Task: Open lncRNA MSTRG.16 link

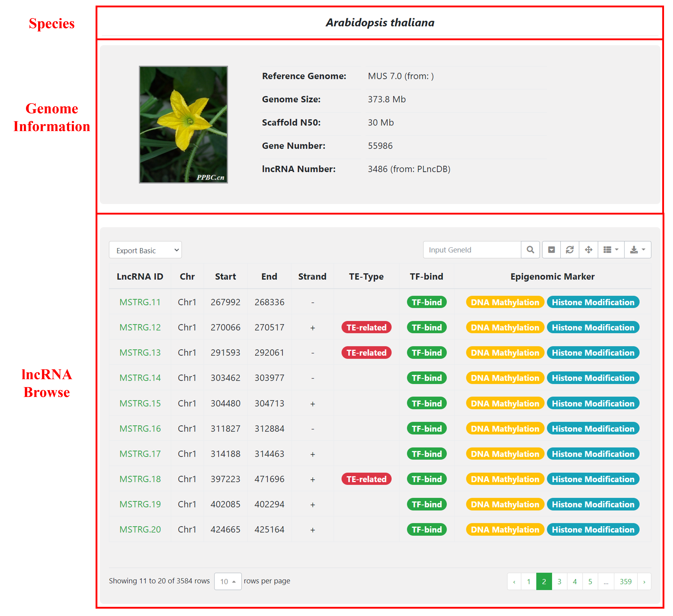Action: tap(140, 429)
